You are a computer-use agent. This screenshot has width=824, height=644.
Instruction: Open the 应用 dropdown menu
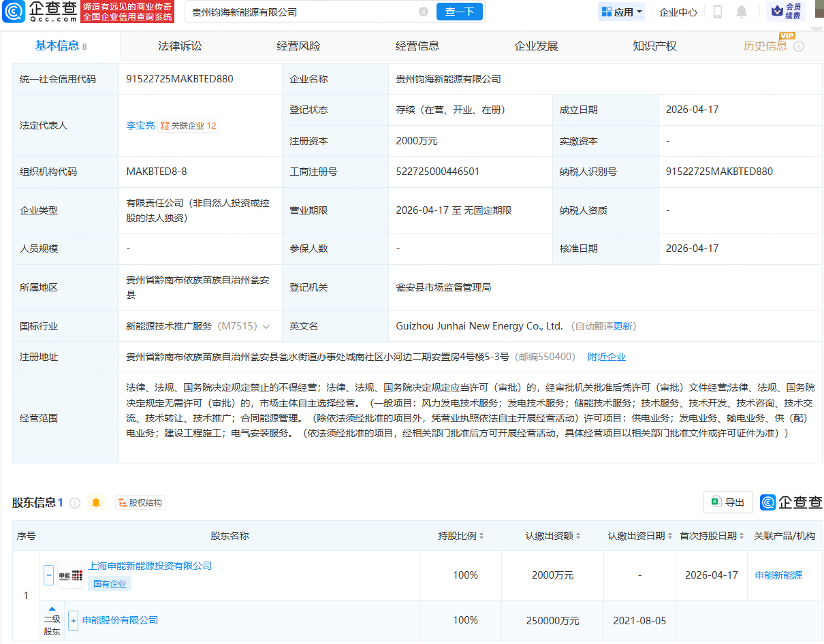coord(620,12)
